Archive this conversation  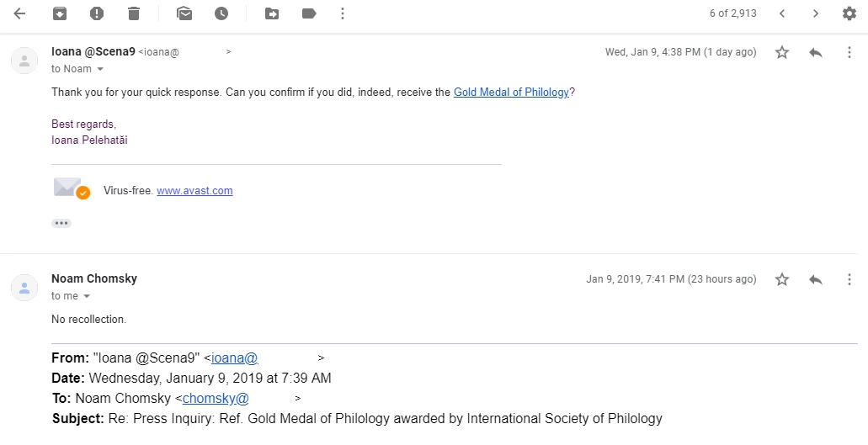point(59,13)
